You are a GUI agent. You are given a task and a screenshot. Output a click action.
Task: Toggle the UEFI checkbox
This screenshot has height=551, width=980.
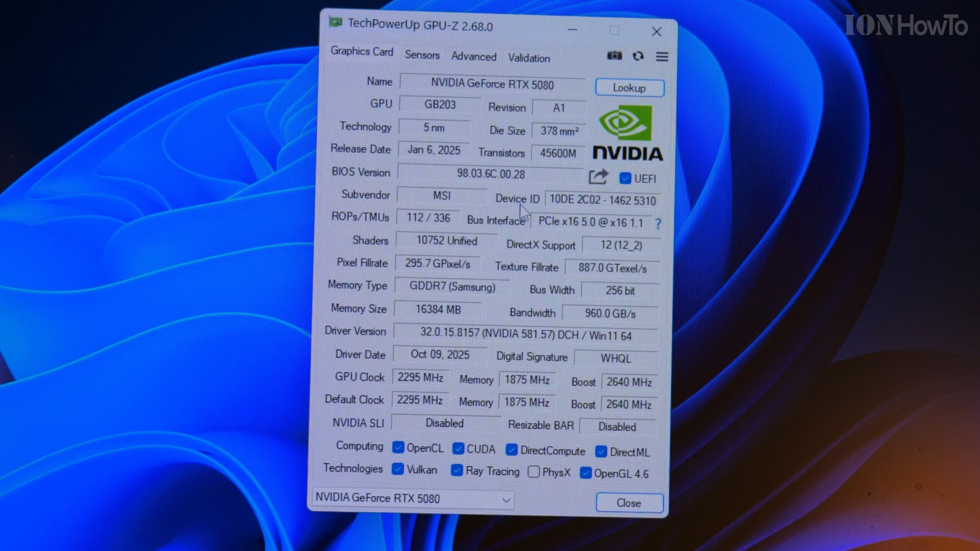click(x=625, y=178)
